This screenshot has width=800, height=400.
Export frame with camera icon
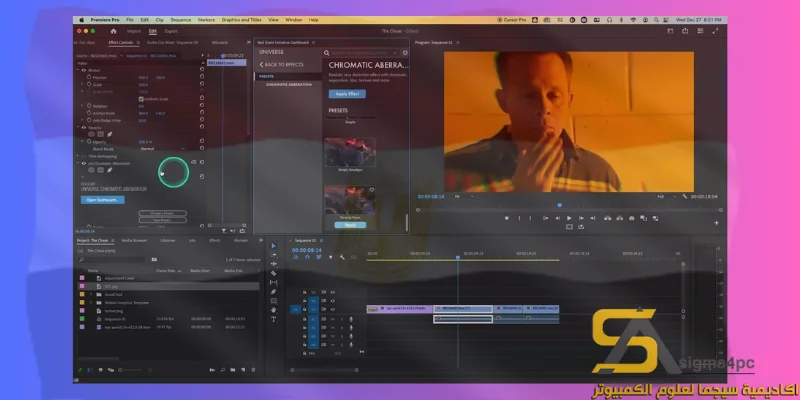click(632, 218)
